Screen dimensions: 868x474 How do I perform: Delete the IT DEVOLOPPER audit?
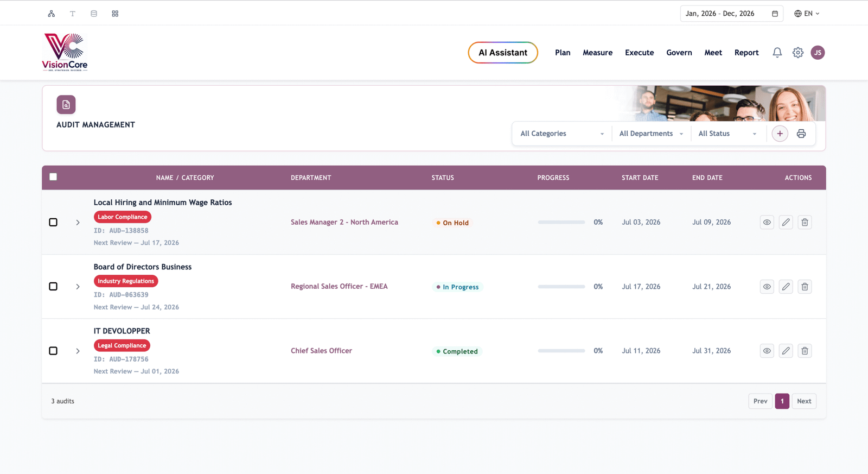pos(805,351)
